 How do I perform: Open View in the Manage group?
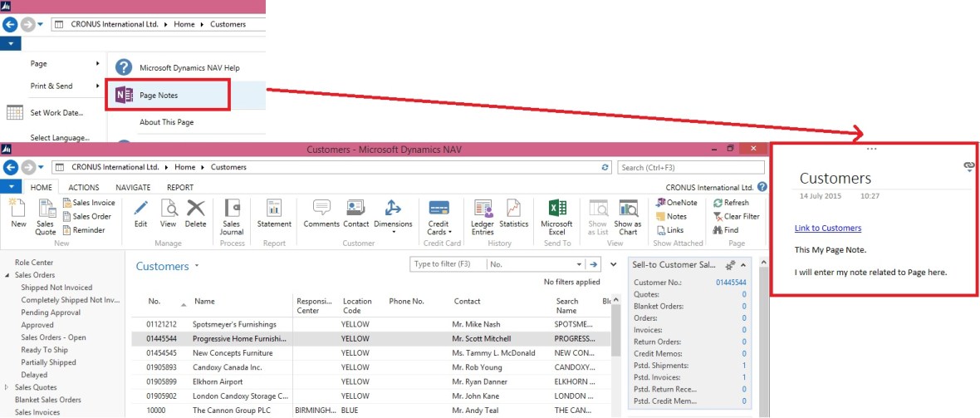pyautogui.click(x=168, y=214)
